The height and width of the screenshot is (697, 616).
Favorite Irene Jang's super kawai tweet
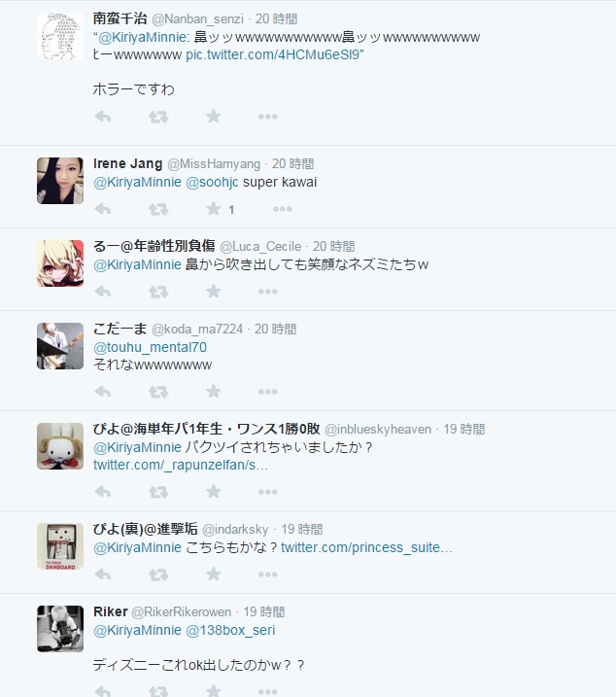(214, 208)
